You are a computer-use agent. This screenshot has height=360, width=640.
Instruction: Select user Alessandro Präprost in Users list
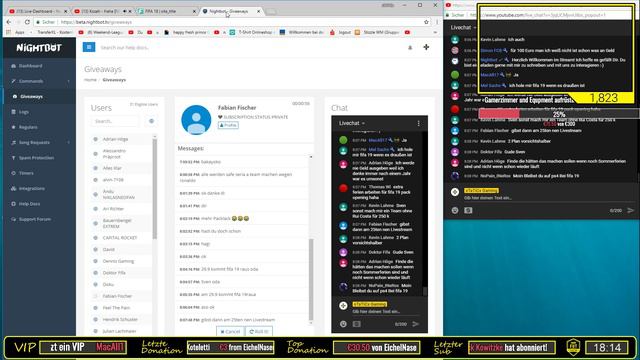(x=114, y=154)
